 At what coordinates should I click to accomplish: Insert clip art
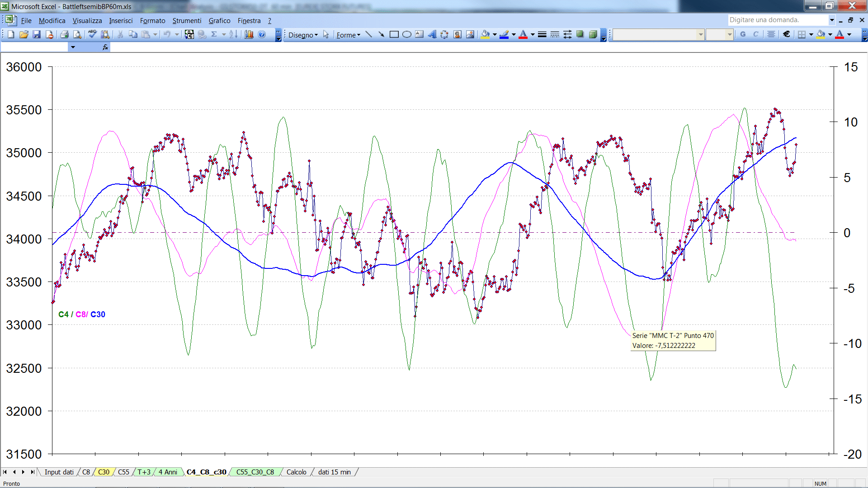[x=458, y=34]
